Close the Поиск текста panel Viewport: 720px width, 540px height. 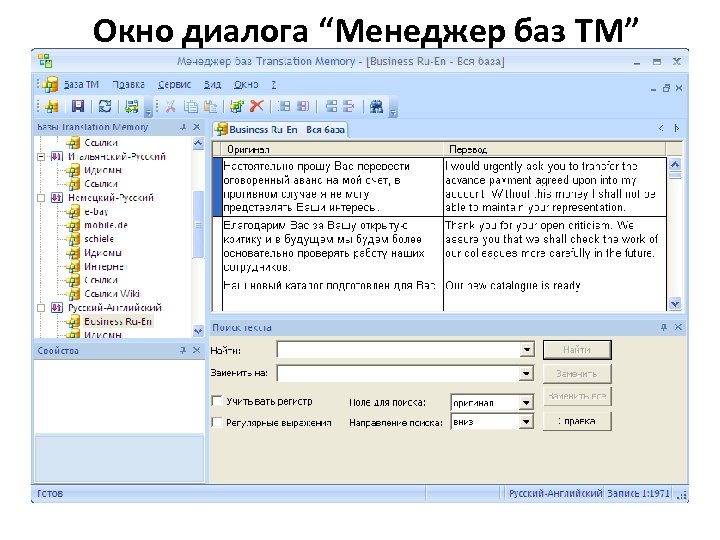pos(678,327)
